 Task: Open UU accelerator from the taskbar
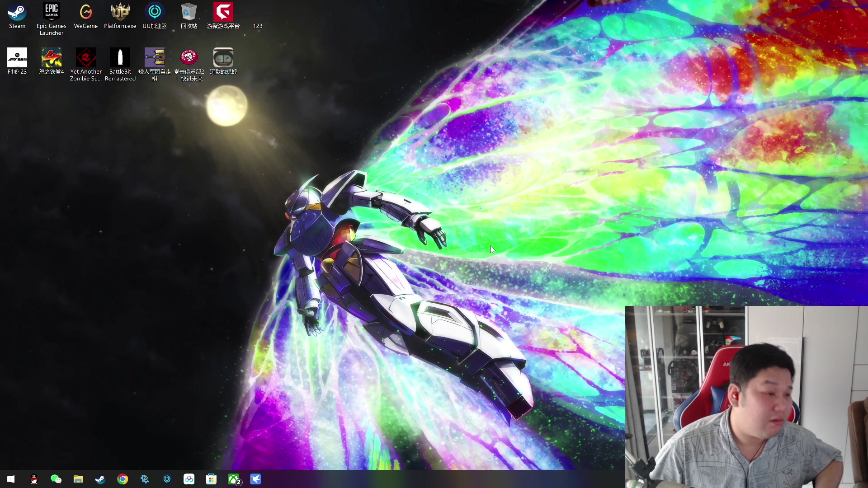[x=167, y=479]
